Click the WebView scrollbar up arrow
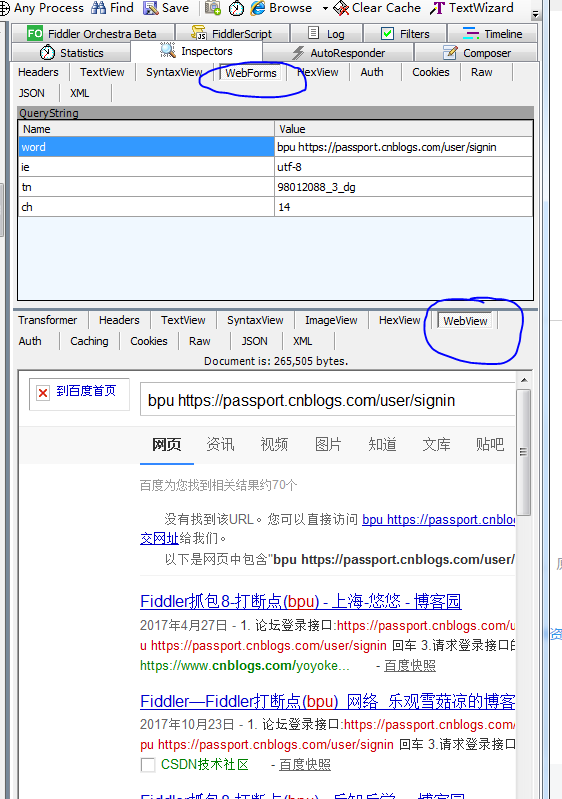The image size is (562, 799). click(x=524, y=381)
